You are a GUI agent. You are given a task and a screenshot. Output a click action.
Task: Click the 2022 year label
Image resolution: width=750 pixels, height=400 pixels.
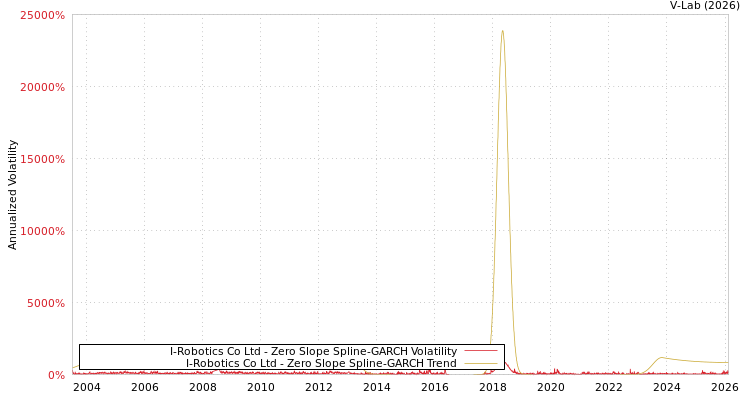pyautogui.click(x=609, y=387)
